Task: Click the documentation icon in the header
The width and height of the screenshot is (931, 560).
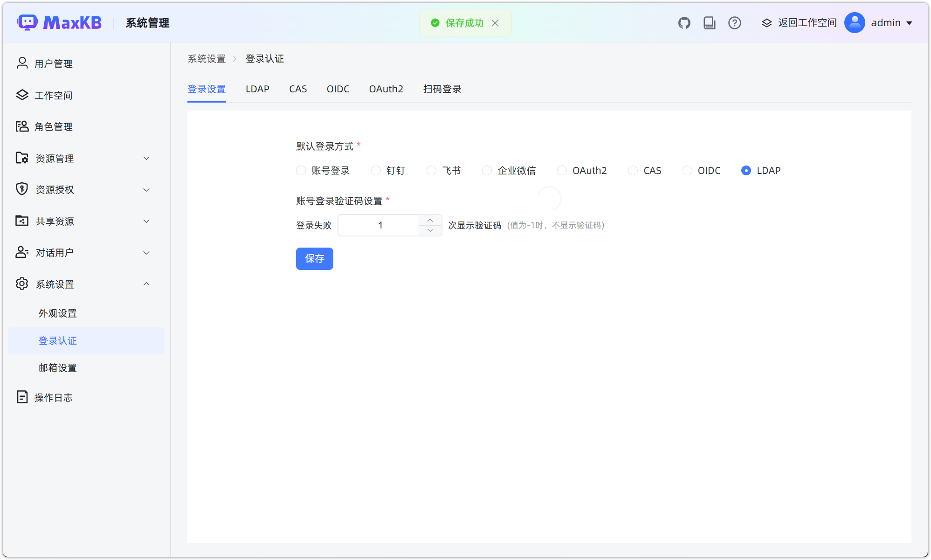Action: (x=709, y=22)
